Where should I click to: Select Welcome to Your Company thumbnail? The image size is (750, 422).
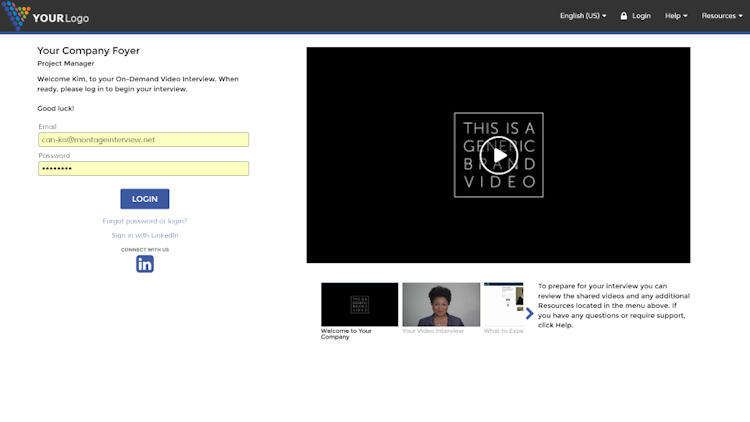(x=360, y=305)
